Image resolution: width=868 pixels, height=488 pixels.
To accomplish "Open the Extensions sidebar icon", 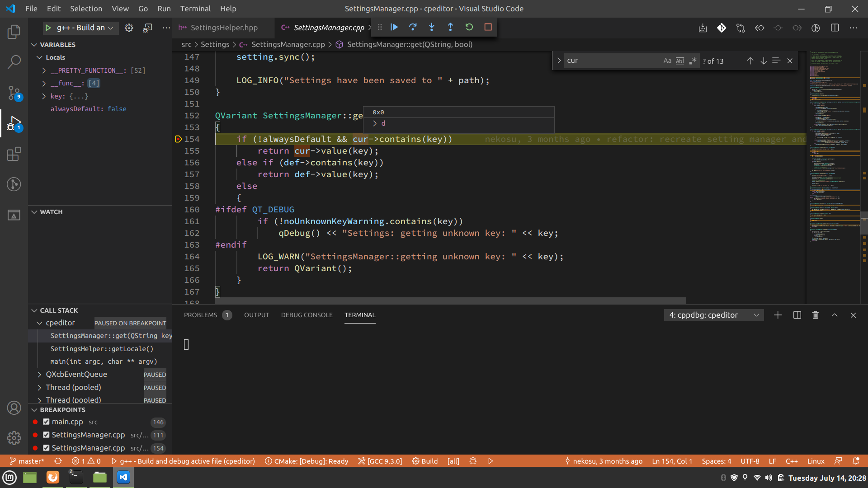I will point(14,154).
